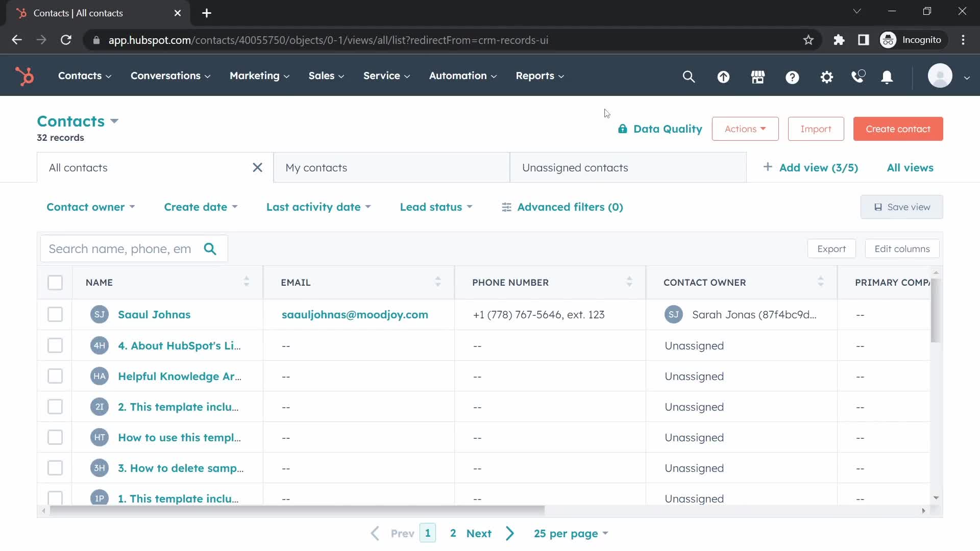
Task: Click the Create contact button
Action: (898, 129)
